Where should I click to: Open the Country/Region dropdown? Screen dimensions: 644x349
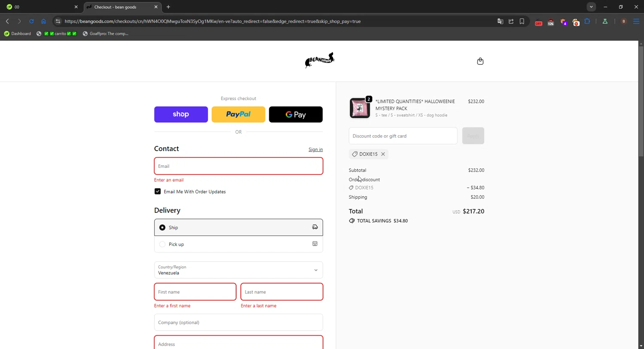(x=238, y=270)
